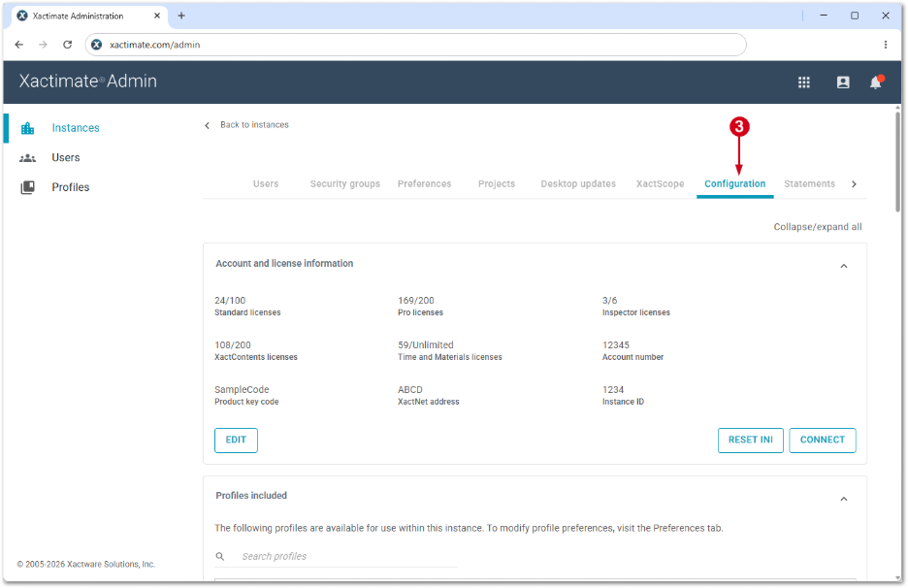Click the SampleCode product key code
This screenshot has height=588, width=908.
click(x=242, y=390)
